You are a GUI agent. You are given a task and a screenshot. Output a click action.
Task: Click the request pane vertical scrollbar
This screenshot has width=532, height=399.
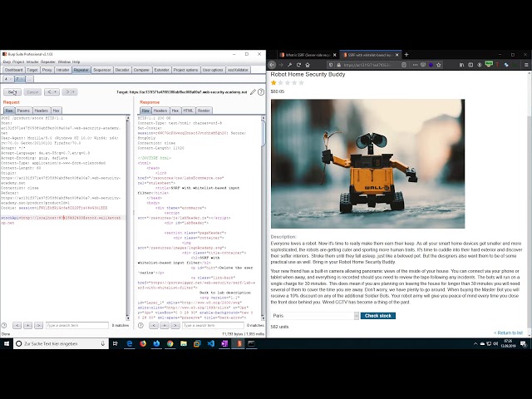(128, 218)
